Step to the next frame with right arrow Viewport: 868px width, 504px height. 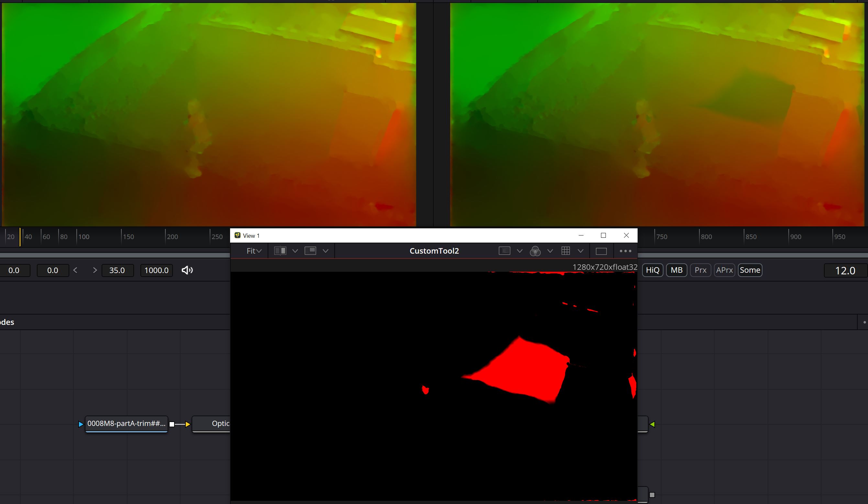click(95, 270)
